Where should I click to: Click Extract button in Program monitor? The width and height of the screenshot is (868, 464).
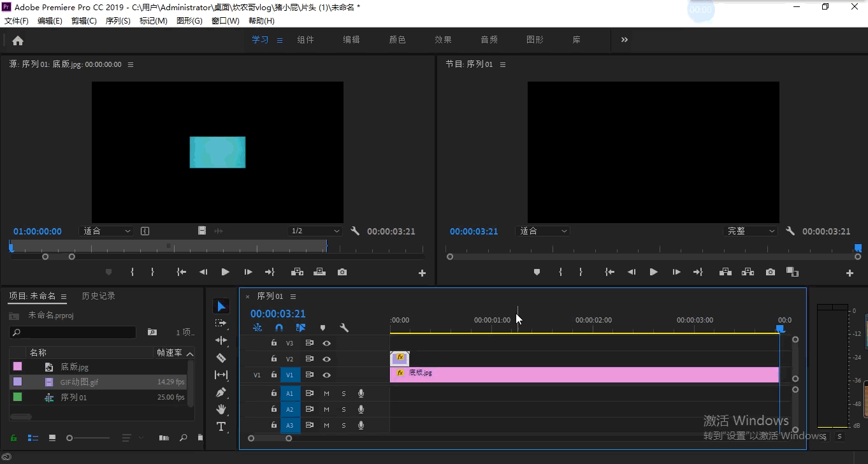(x=748, y=272)
